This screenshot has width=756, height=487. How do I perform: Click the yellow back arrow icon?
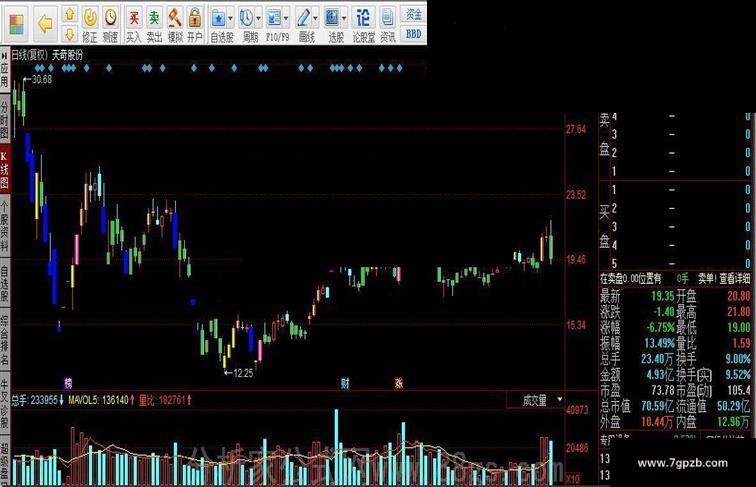[45, 24]
